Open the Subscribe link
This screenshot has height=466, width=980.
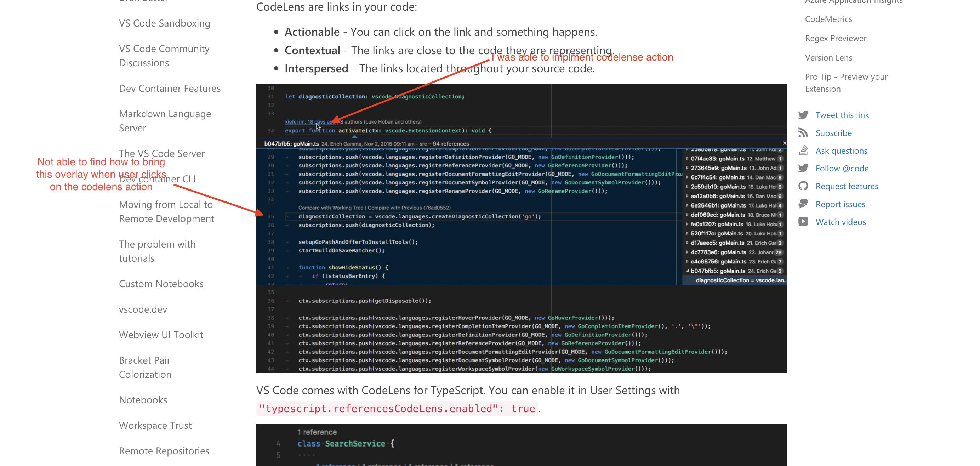(x=833, y=133)
